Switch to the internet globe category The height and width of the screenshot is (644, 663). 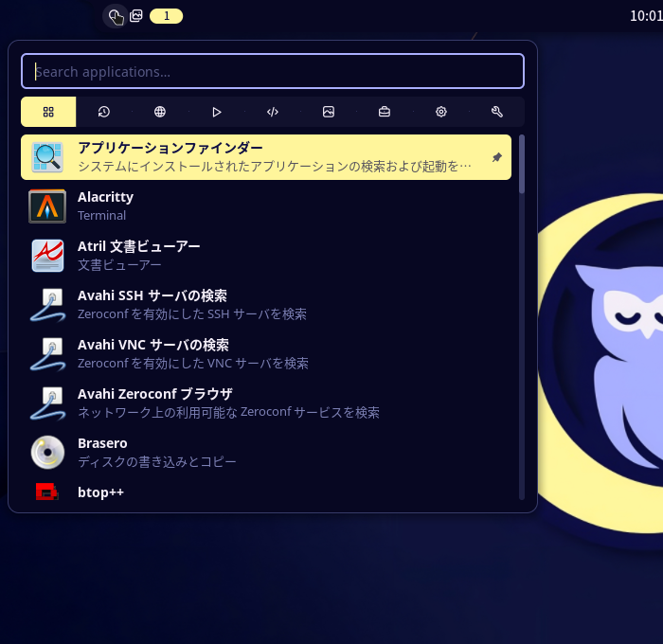click(160, 112)
